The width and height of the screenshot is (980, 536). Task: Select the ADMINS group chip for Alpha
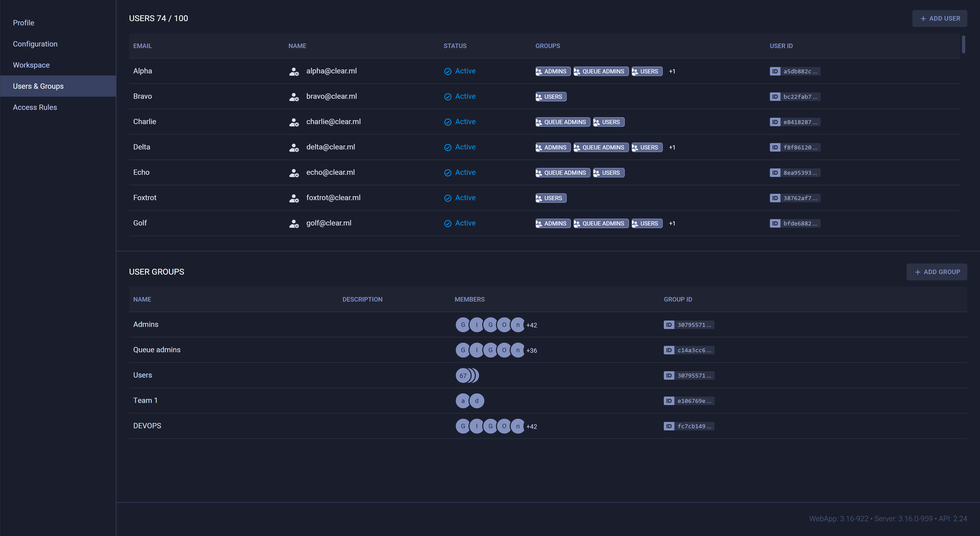[552, 71]
